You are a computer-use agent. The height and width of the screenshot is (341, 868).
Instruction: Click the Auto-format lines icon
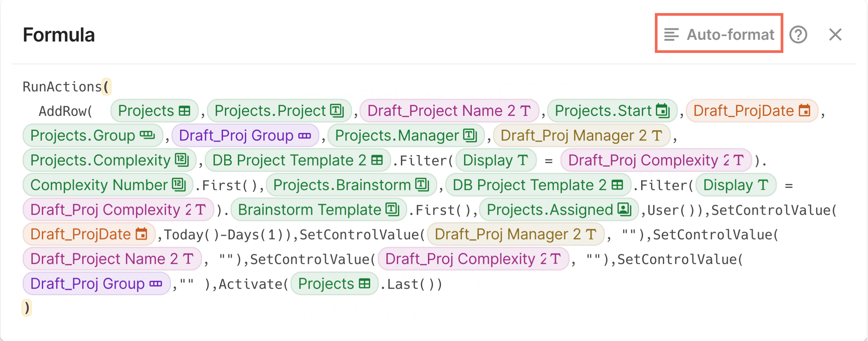671,35
